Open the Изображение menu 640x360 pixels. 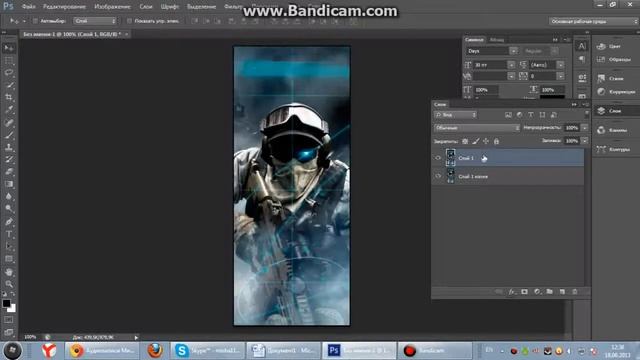click(x=112, y=7)
